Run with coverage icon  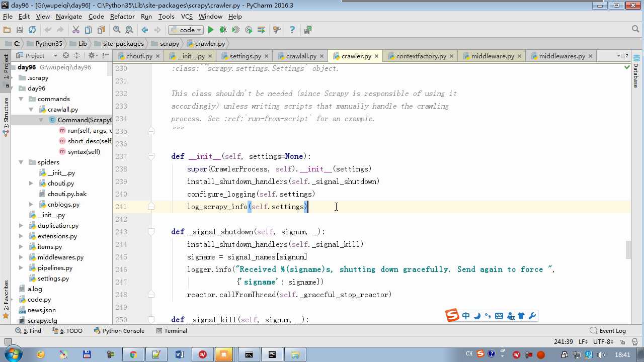point(236,30)
